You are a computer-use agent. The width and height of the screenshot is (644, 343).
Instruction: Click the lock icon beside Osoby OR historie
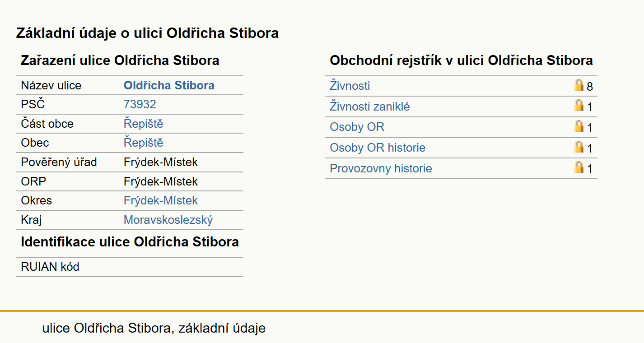point(579,147)
